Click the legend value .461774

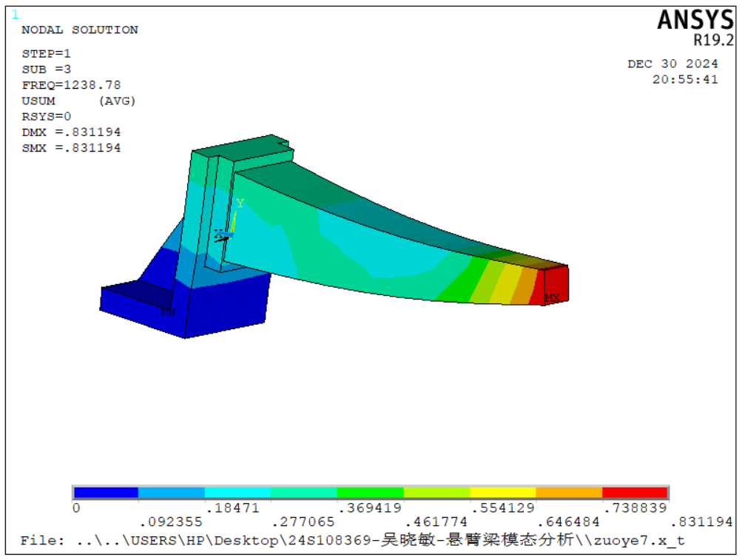(x=436, y=522)
